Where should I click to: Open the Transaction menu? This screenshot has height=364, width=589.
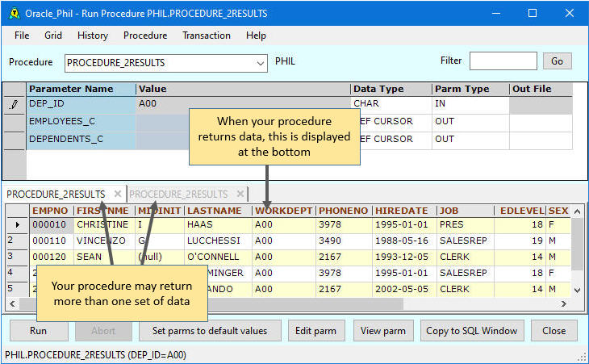coord(207,36)
